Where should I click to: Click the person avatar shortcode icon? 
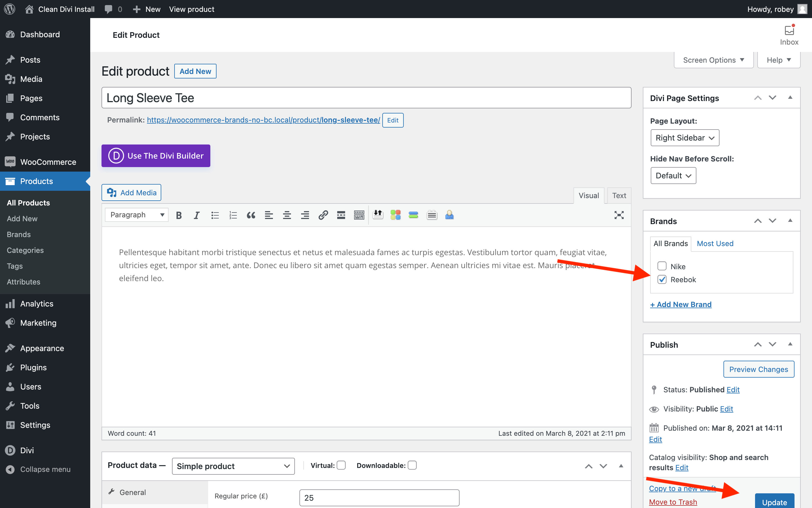point(449,215)
